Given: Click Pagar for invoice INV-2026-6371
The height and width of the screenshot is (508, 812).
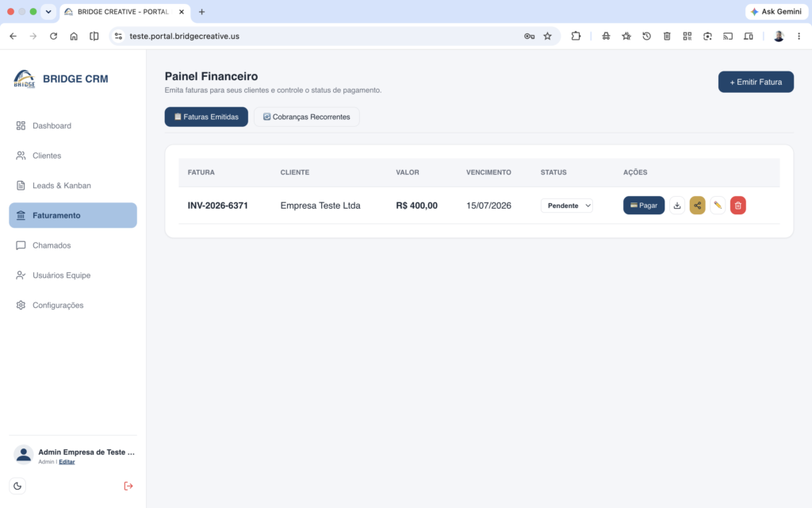Looking at the screenshot, I should (x=644, y=206).
